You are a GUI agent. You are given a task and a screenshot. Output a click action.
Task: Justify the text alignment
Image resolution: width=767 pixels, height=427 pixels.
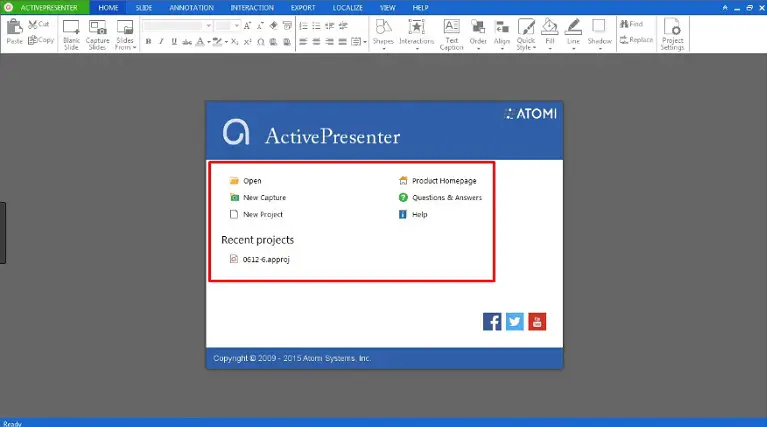[343, 42]
